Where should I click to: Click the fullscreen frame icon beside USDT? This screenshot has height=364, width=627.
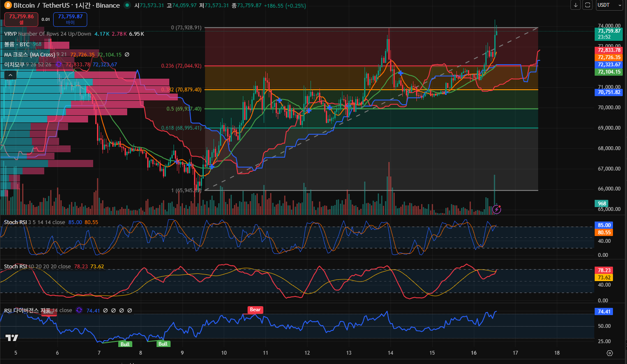coord(587,5)
